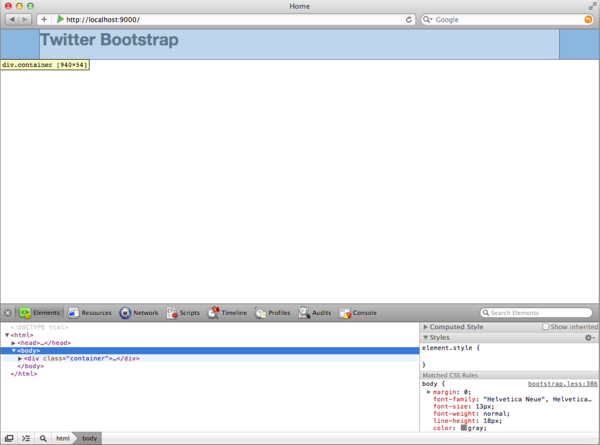Image resolution: width=600 pixels, height=445 pixels.
Task: Enable Show inherited checkbox
Action: point(546,327)
